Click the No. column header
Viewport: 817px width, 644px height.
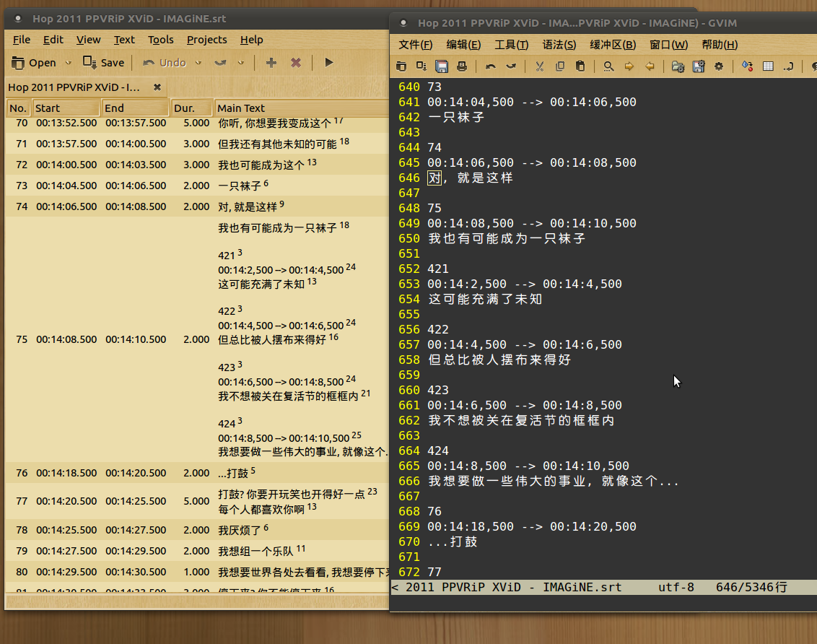[x=18, y=108]
